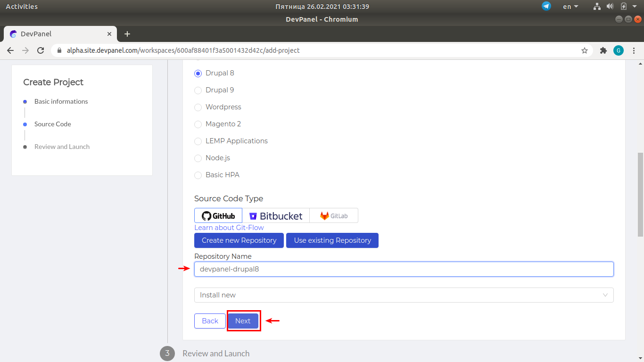The height and width of the screenshot is (362, 644).
Task: Select the Node.js option
Action: (198, 158)
